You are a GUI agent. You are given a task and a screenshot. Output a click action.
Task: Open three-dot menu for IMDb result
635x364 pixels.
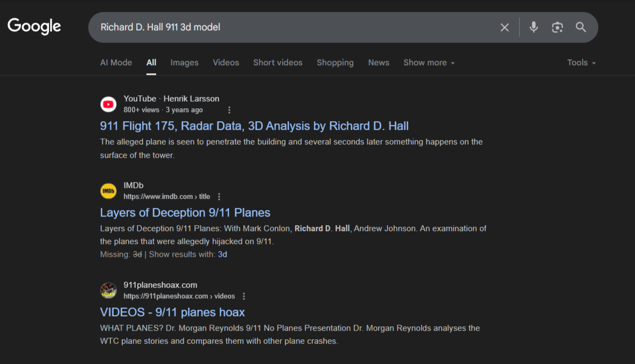[x=219, y=197]
